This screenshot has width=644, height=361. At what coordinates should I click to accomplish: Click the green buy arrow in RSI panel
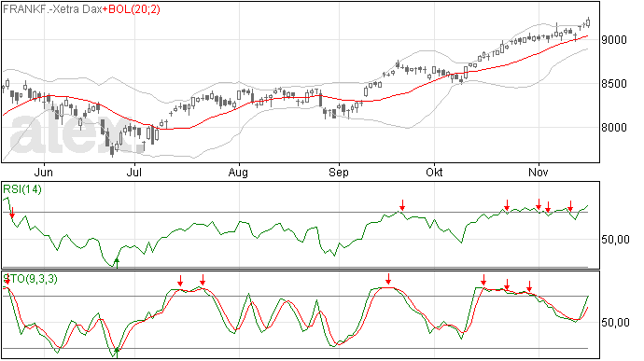click(117, 263)
